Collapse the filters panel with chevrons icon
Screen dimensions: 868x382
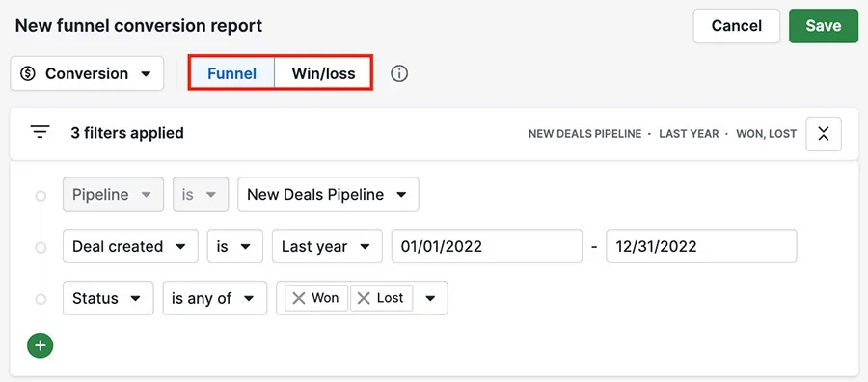coord(824,134)
